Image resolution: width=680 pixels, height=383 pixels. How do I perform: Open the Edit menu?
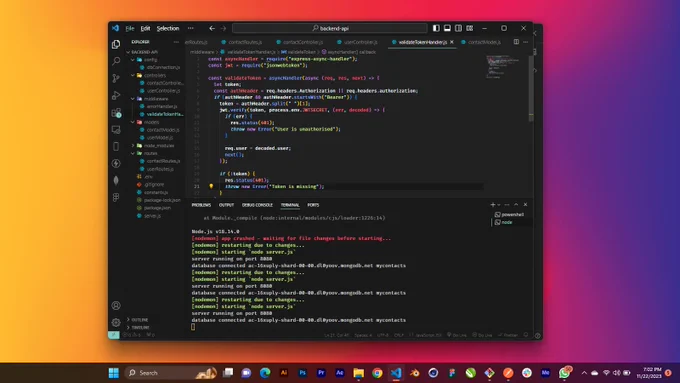tap(145, 28)
